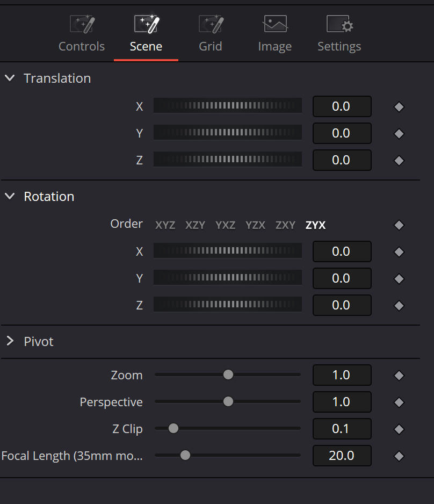Click Translation Z thumbwheel control

pos(227,160)
